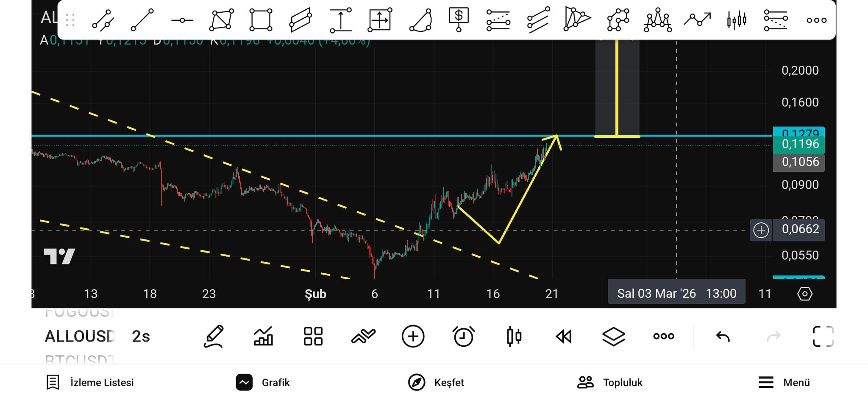Image resolution: width=868 pixels, height=401 pixels.
Task: Pick the horizontal line drawing tool
Action: [x=182, y=20]
